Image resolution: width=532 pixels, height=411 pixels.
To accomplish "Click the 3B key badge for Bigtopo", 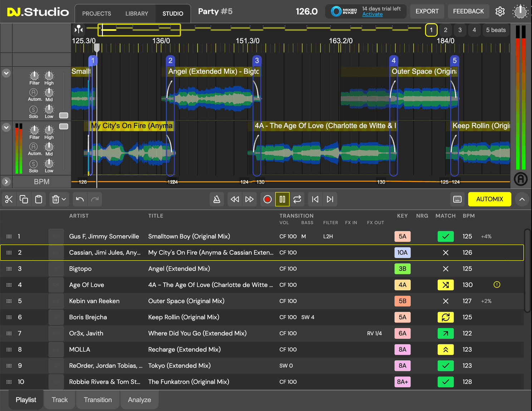I will [402, 269].
